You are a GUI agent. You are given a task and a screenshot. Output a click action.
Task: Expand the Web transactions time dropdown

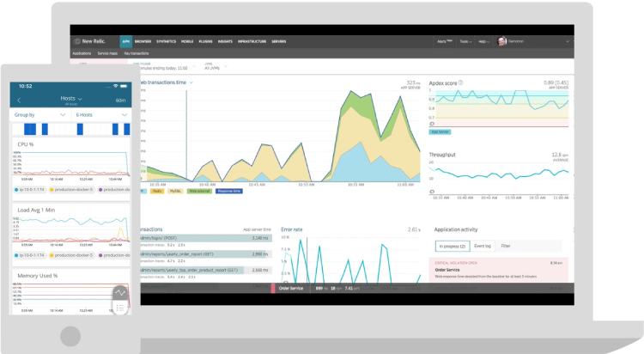point(191,82)
